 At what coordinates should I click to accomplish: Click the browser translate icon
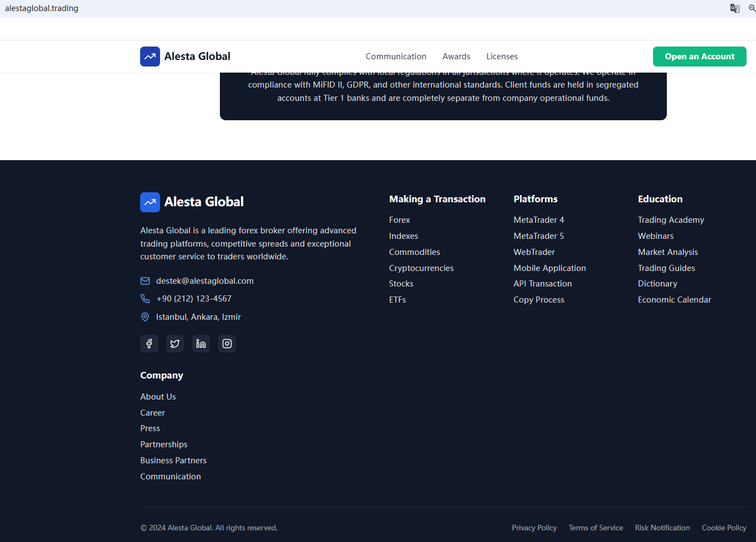[735, 8]
